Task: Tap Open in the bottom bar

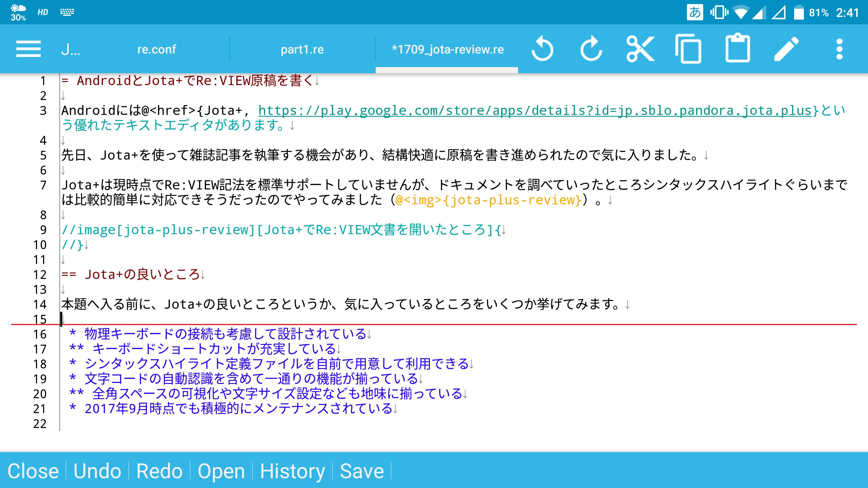Action: (221, 471)
